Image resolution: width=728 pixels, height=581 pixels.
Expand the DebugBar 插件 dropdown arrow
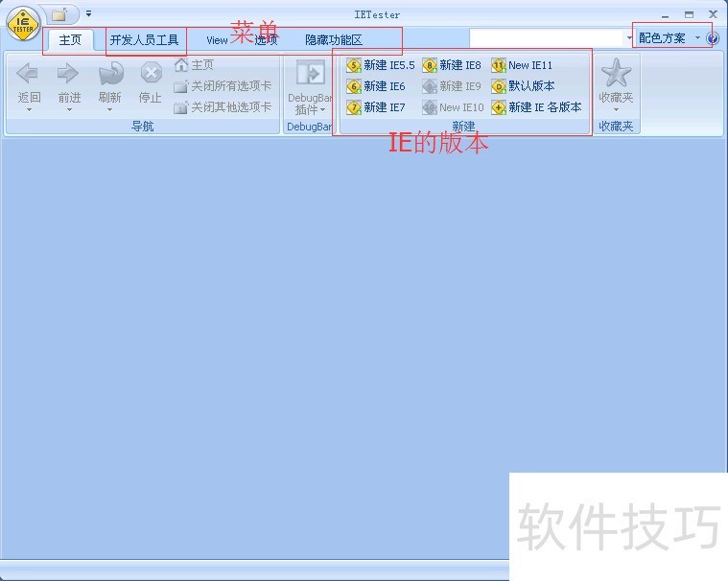(x=322, y=110)
